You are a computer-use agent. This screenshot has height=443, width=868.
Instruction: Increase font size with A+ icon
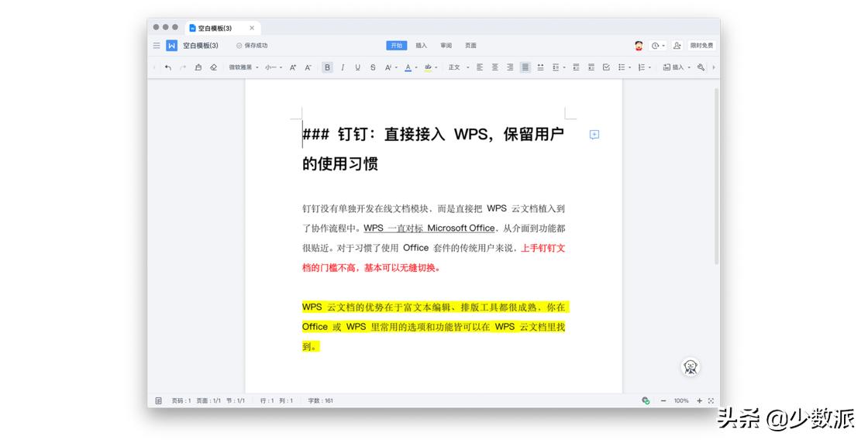click(293, 67)
